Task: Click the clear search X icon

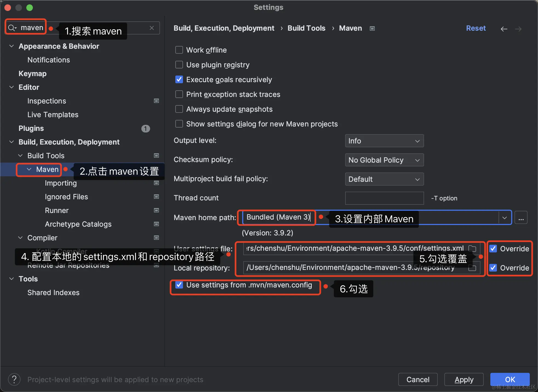Action: click(152, 28)
